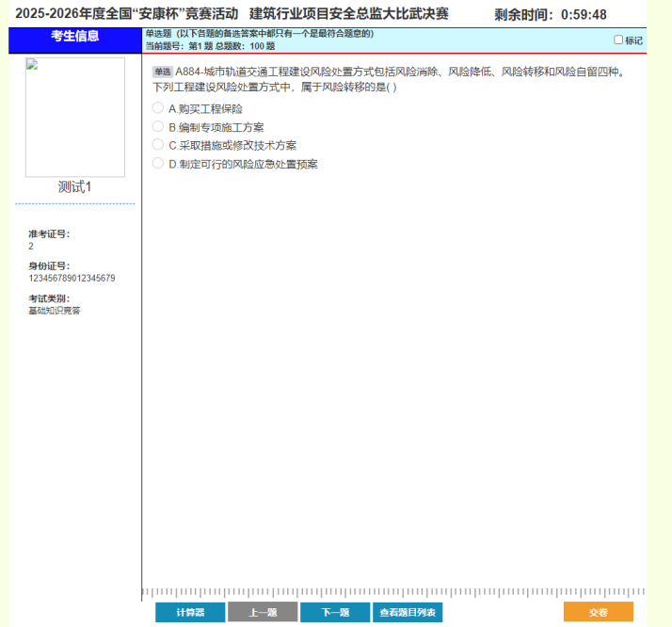Click the ID number 123456789012345679
The height and width of the screenshot is (627, 672).
pos(72,278)
